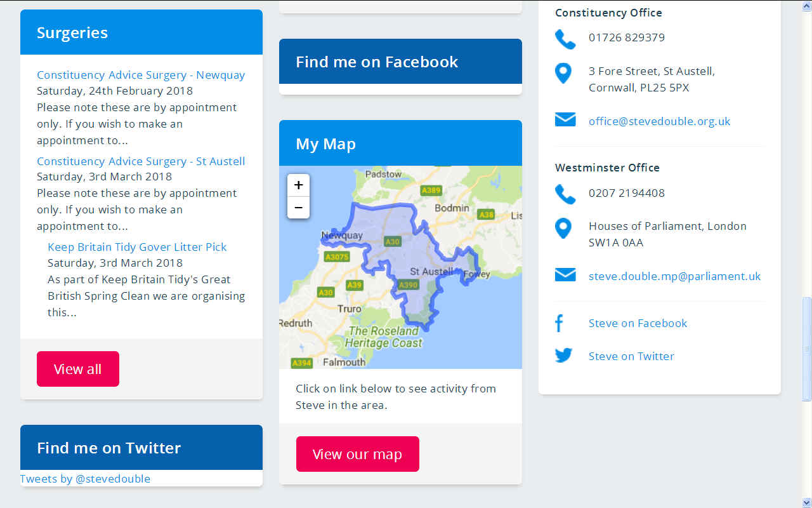This screenshot has width=812, height=508.
Task: Open Steve on Twitter link
Action: [x=631, y=356]
